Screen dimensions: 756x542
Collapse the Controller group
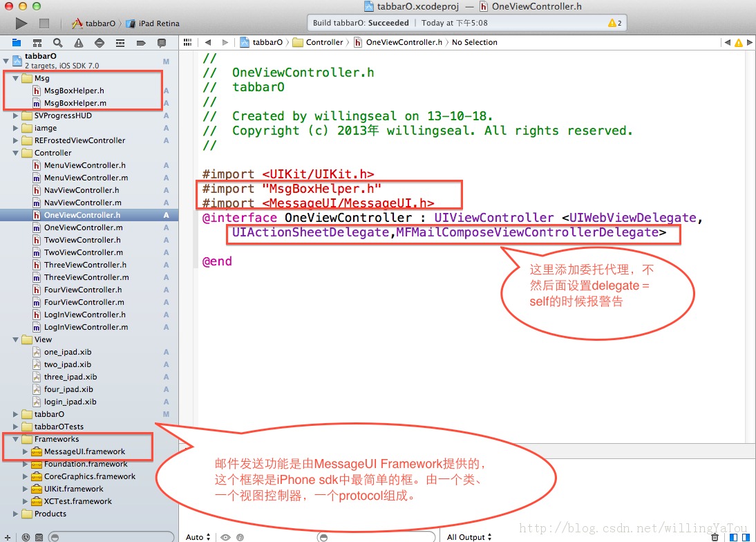point(15,153)
